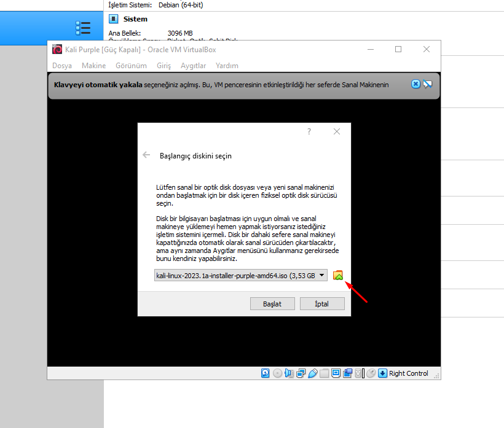Click the question mark help button in the dialog
The width and height of the screenshot is (504, 428).
pos(309,131)
